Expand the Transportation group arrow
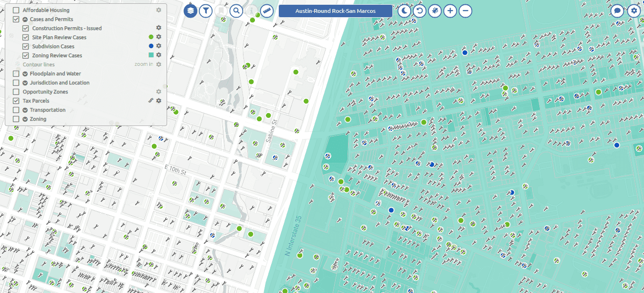Image resolution: width=644 pixels, height=293 pixels. 25,110
